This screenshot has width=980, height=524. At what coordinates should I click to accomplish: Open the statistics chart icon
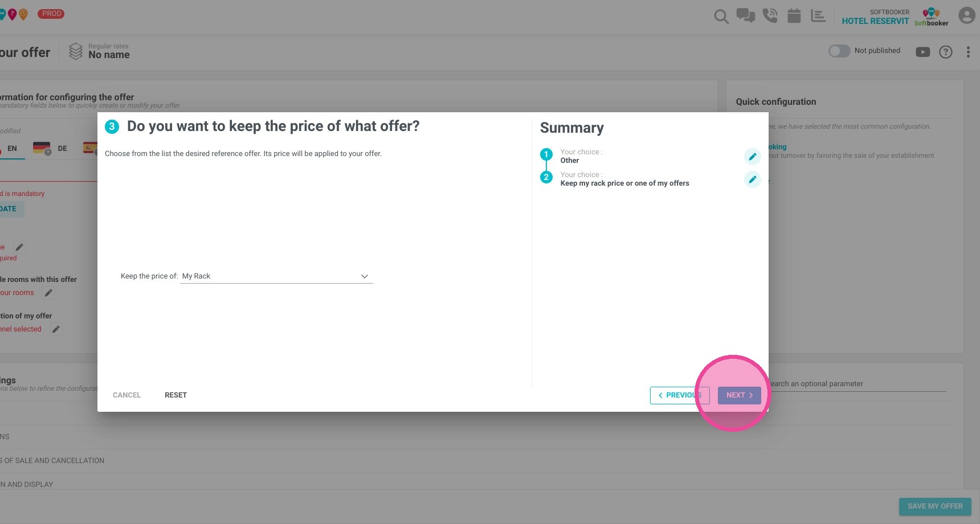(818, 16)
